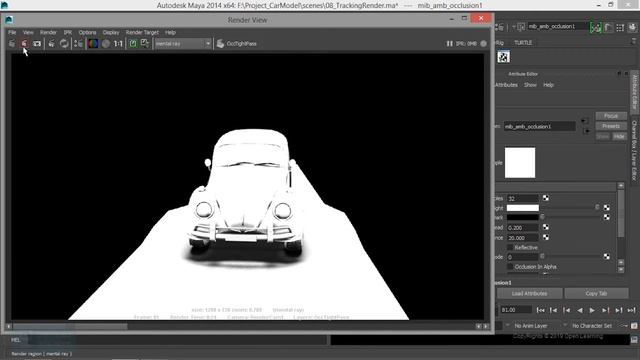Screen dimensions: 640x360
Task: Click Load Attributes button
Action: 529,293
